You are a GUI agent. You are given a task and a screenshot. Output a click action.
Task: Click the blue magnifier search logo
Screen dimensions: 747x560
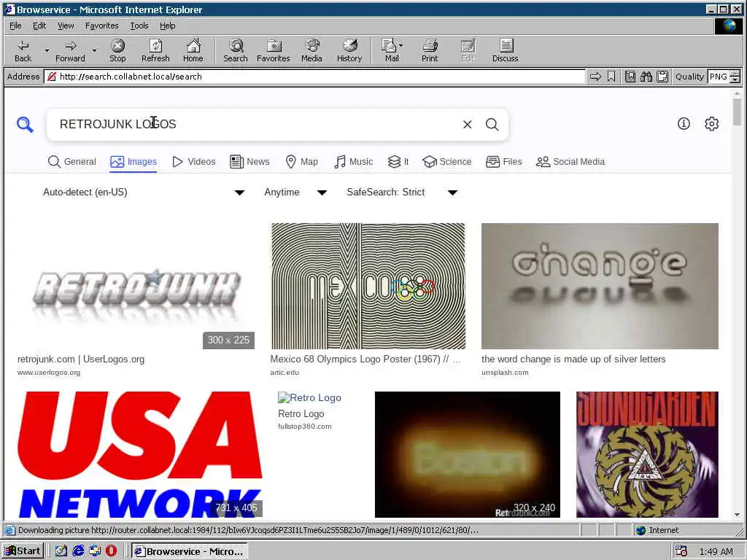point(25,124)
